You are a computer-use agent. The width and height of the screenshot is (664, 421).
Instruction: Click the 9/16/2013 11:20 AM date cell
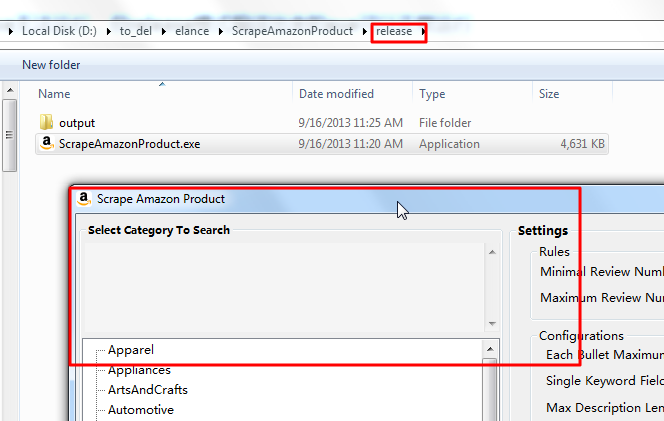tap(350, 144)
